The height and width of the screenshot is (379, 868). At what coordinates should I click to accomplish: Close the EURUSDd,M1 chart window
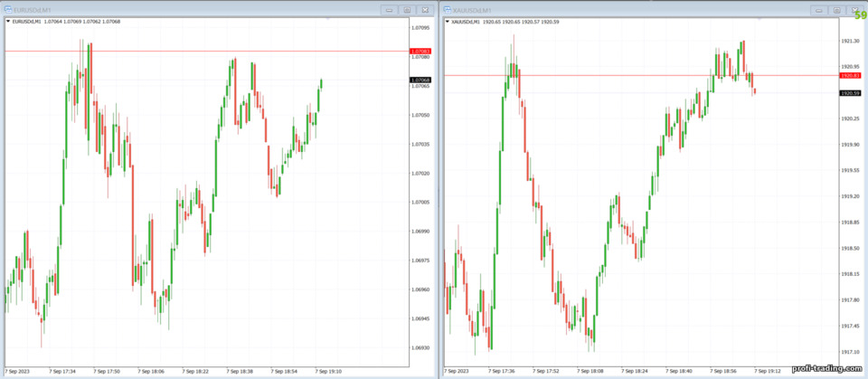pos(425,9)
